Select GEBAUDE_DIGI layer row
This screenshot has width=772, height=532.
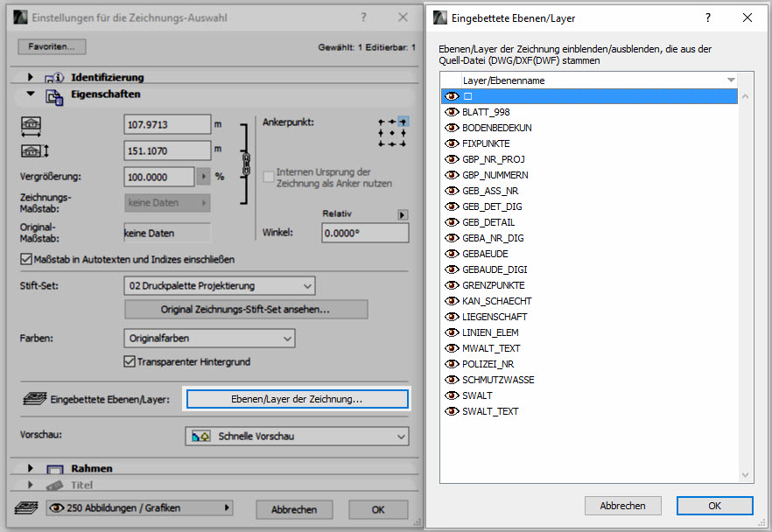[x=590, y=269]
